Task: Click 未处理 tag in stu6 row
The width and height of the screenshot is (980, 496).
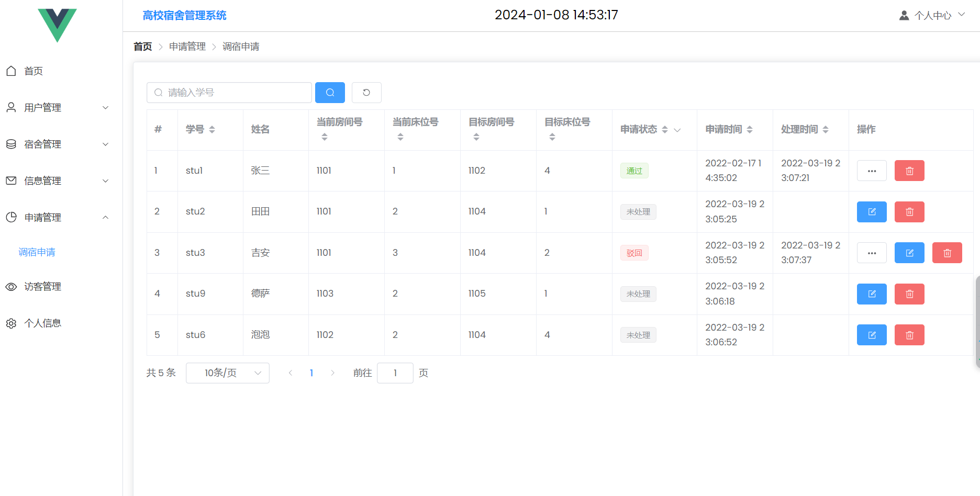Action: [x=638, y=335]
